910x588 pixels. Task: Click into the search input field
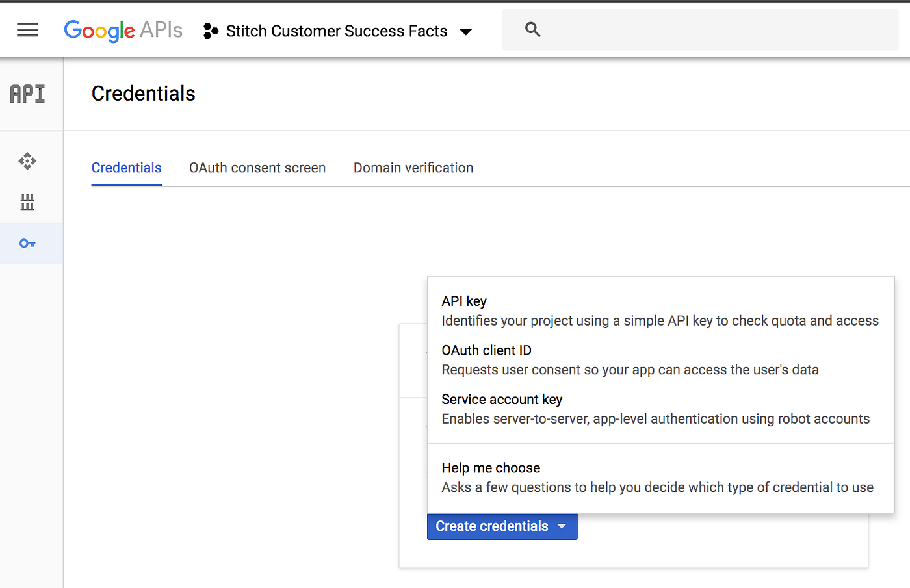click(x=715, y=30)
